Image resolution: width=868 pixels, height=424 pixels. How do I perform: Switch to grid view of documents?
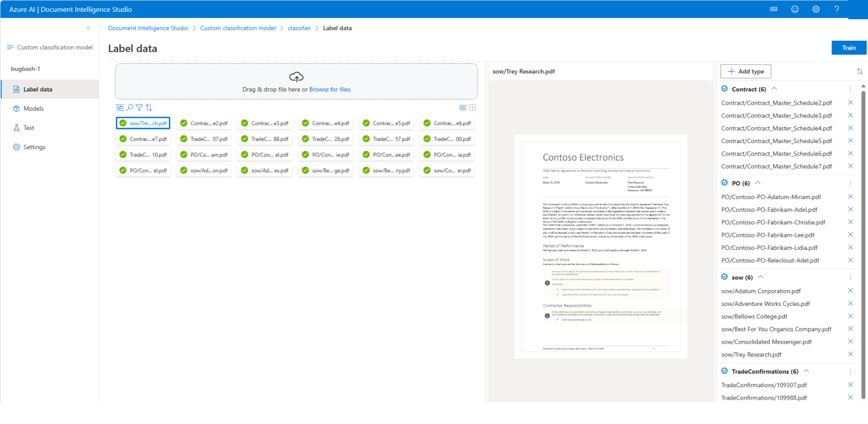(x=473, y=107)
